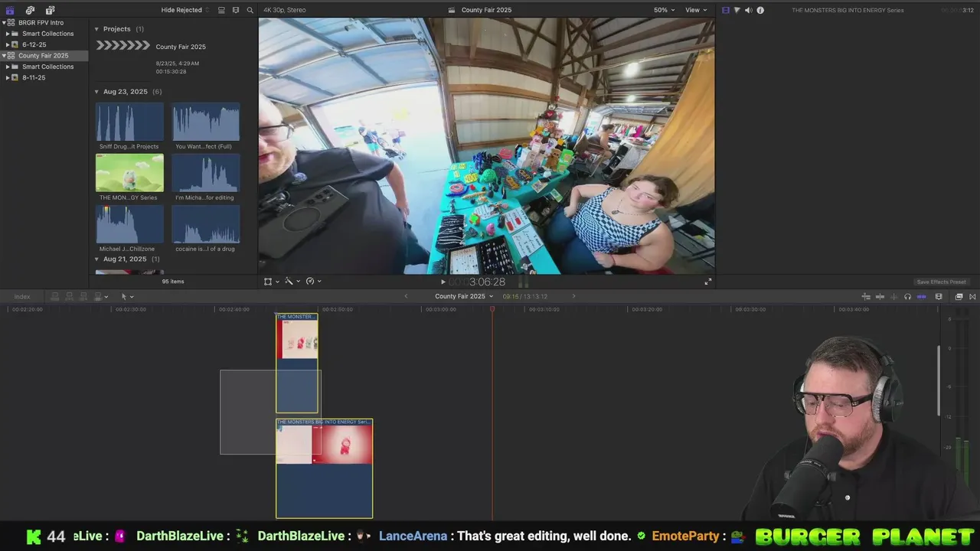Connect selected clip to primary storyline
This screenshot has height=551, width=980.
coord(55,296)
